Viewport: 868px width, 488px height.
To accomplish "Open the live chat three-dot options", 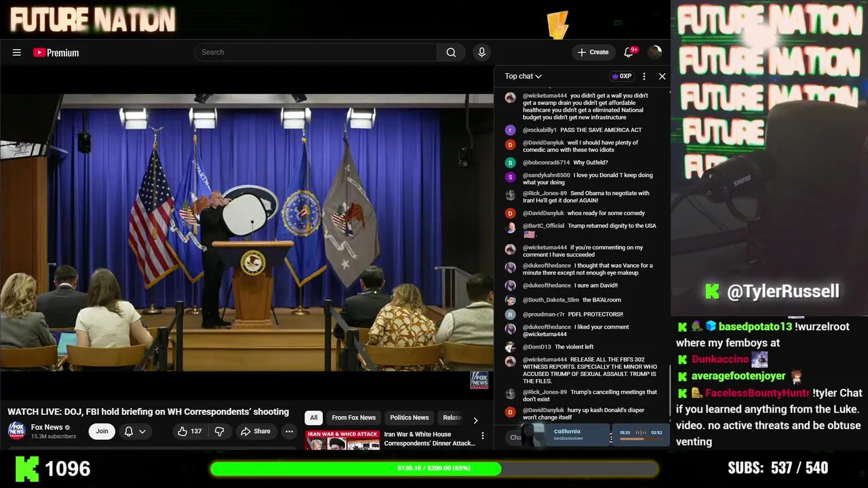I will click(644, 77).
